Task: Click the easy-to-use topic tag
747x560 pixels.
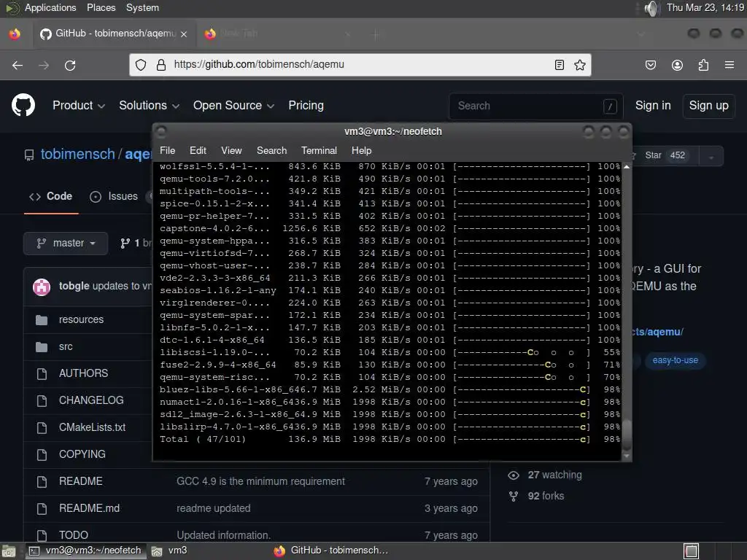Action: [675, 360]
